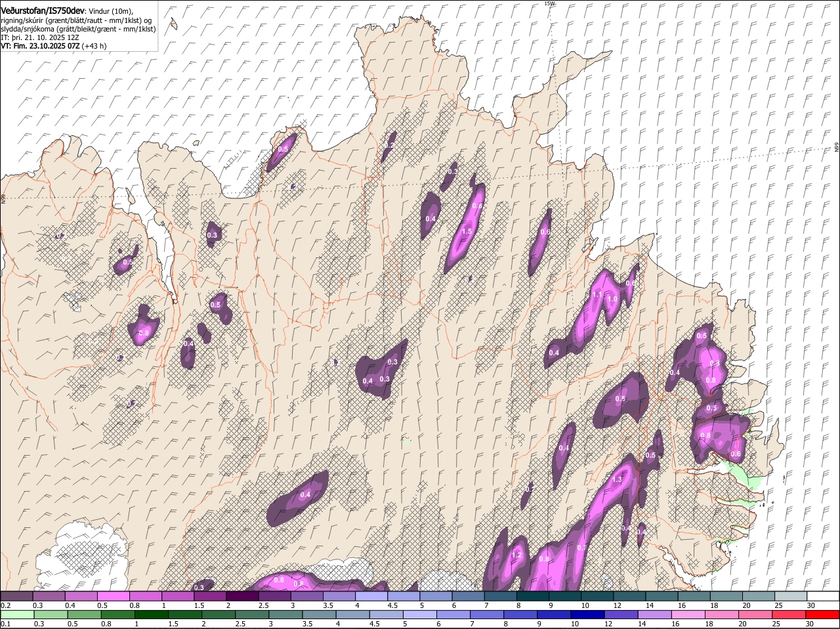Click the 'VT: Fim. 23.10.2025 07Z (+43 h)' line
This screenshot has height=629, width=840.
pyautogui.click(x=54, y=46)
